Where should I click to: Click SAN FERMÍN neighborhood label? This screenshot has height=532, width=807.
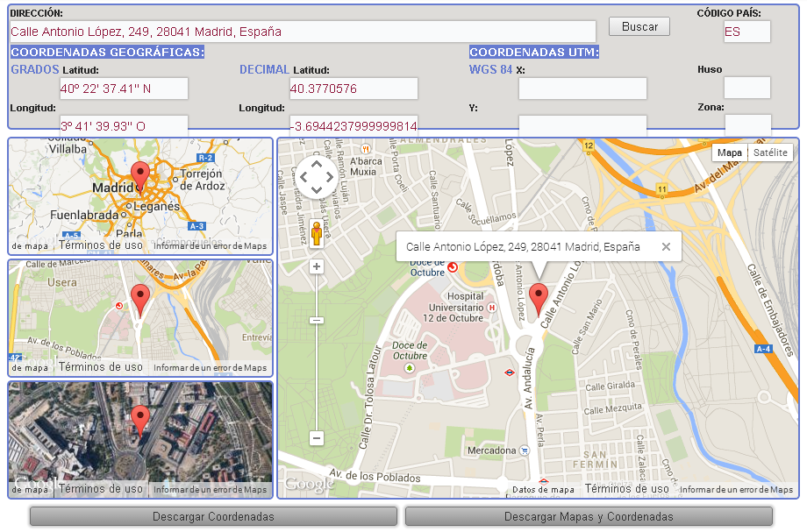tap(596, 459)
